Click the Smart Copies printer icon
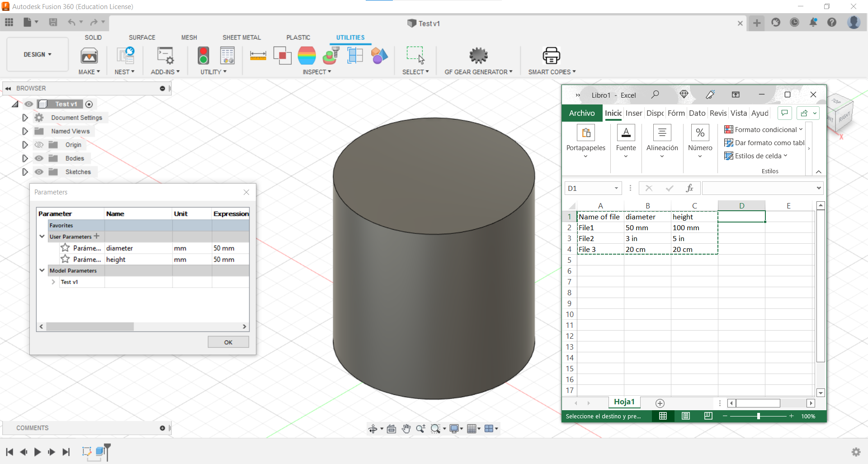 [551, 56]
